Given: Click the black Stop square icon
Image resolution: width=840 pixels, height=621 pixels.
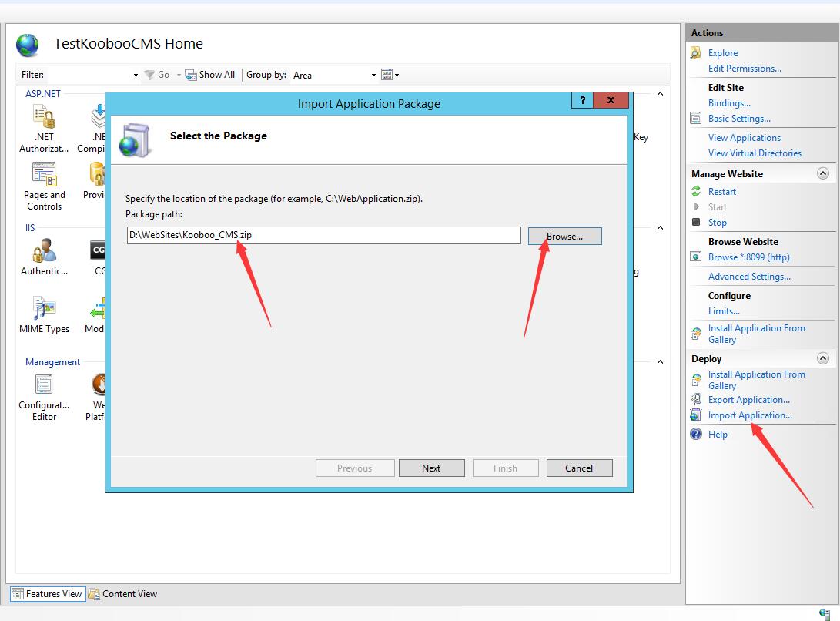Looking at the screenshot, I should 696,222.
